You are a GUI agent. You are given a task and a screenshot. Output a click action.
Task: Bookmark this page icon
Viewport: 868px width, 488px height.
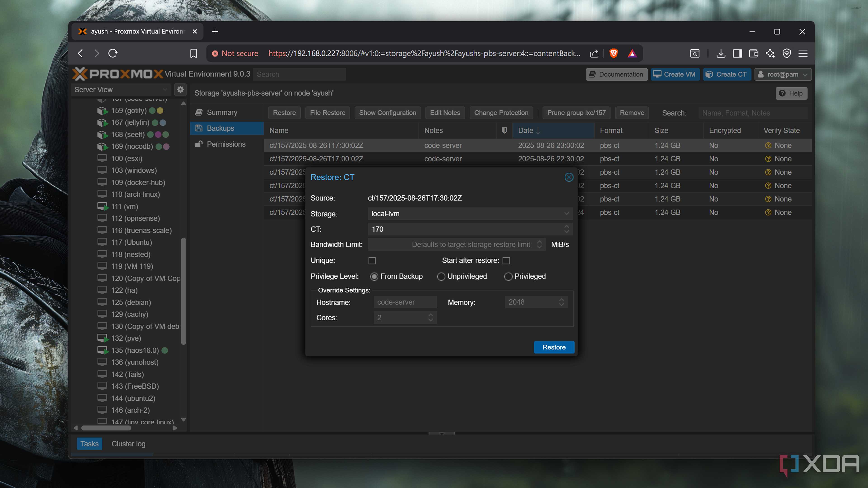point(193,53)
